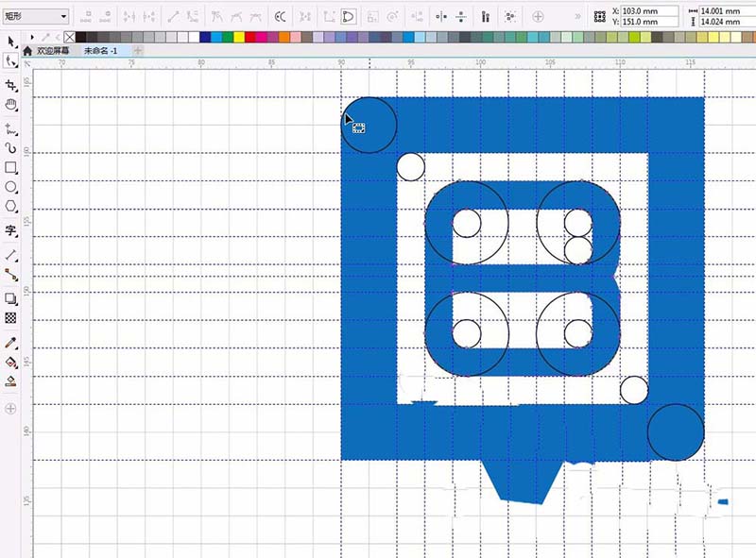The width and height of the screenshot is (756, 558).
Task: Select the Artistic Media tool
Action: [x=10, y=148]
